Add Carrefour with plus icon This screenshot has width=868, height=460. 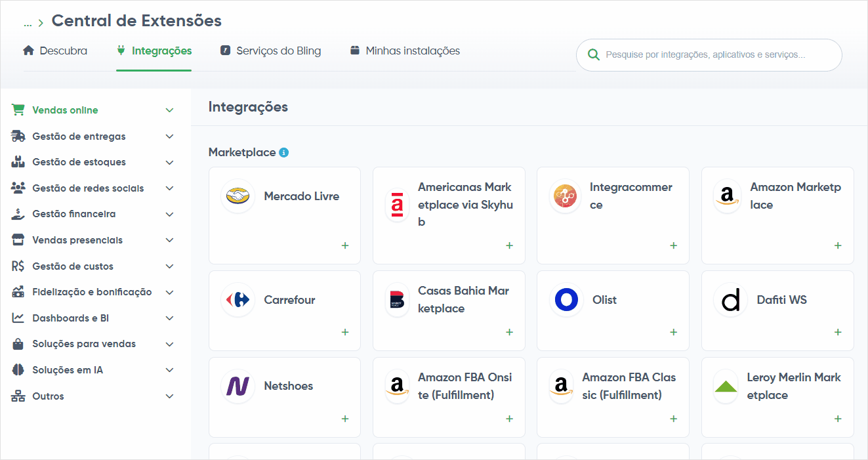click(345, 332)
